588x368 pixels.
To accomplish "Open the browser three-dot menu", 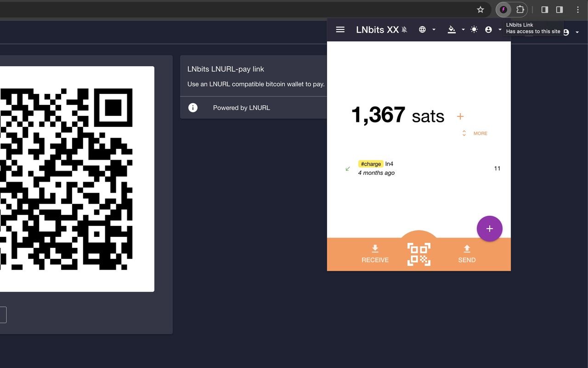I will tap(578, 10).
